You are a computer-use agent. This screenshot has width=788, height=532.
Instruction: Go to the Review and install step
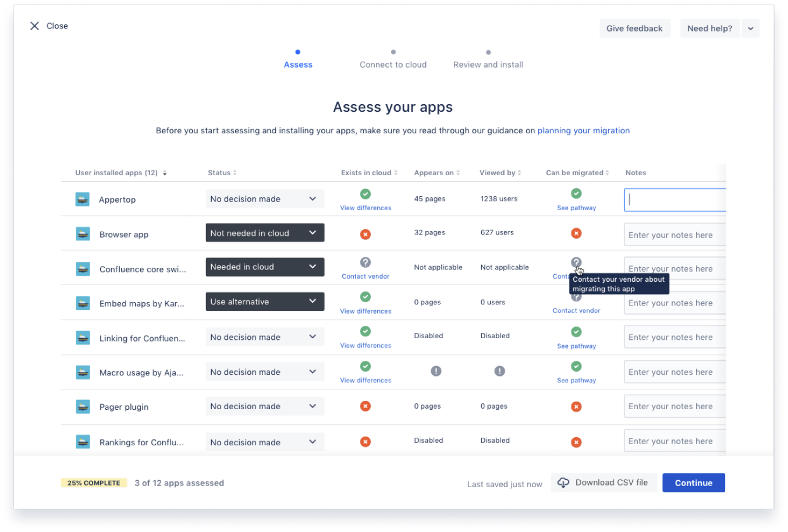[488, 60]
